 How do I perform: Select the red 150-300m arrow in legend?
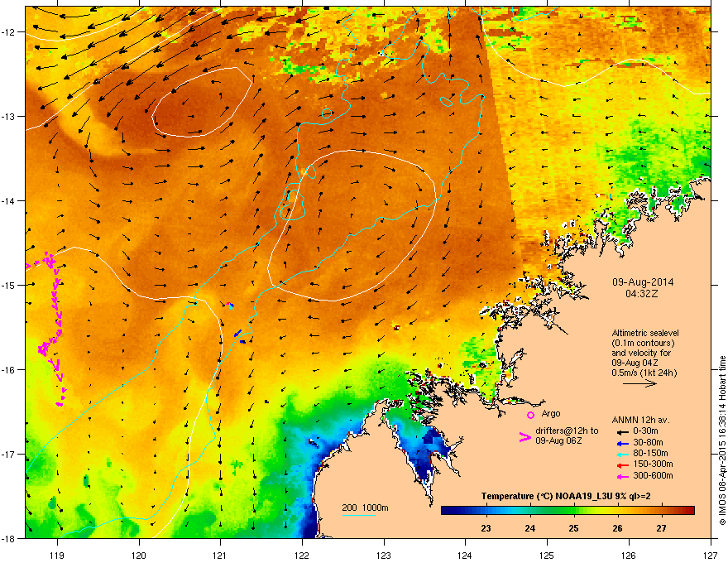point(622,465)
